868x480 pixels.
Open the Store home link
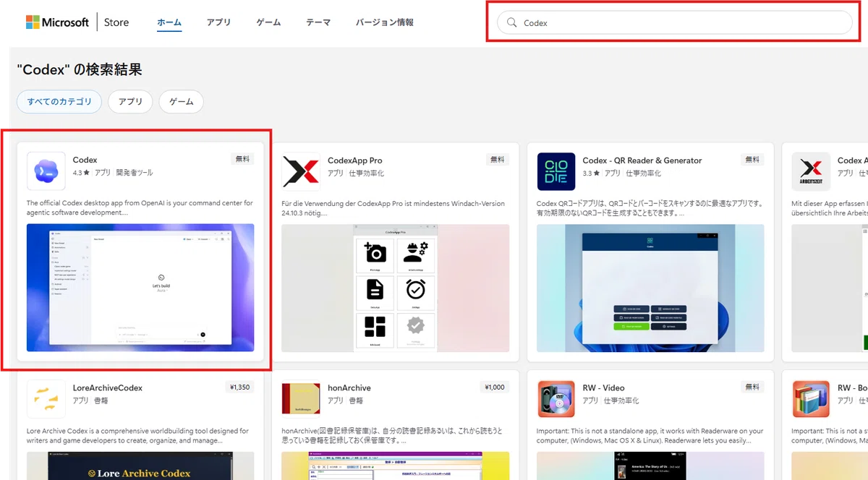[x=116, y=22]
